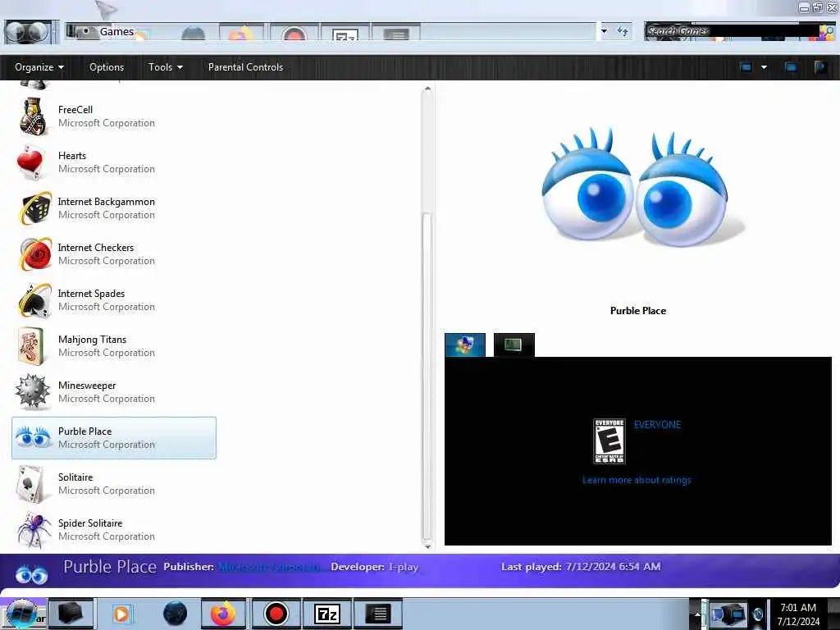Image resolution: width=840 pixels, height=630 pixels.
Task: Click the Games breadcrumb in address bar
Action: (116, 32)
